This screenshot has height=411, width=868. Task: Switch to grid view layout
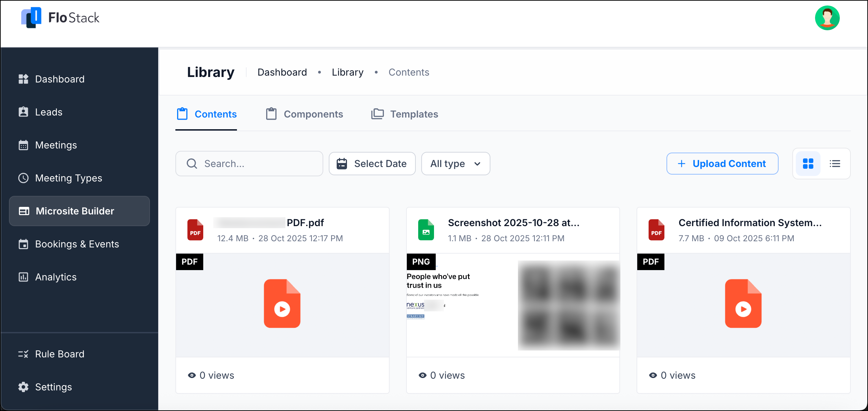click(808, 164)
